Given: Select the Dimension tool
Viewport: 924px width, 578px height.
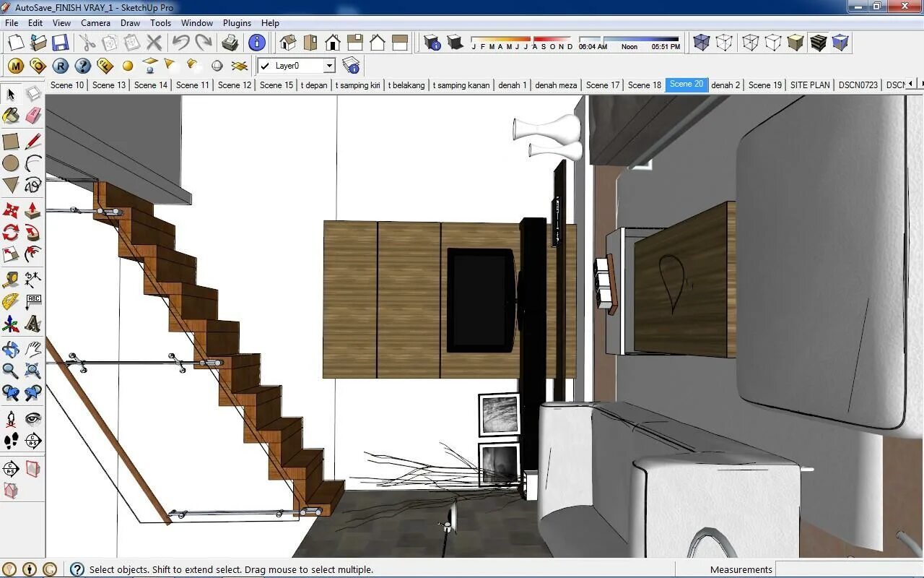Looking at the screenshot, I should (x=33, y=280).
